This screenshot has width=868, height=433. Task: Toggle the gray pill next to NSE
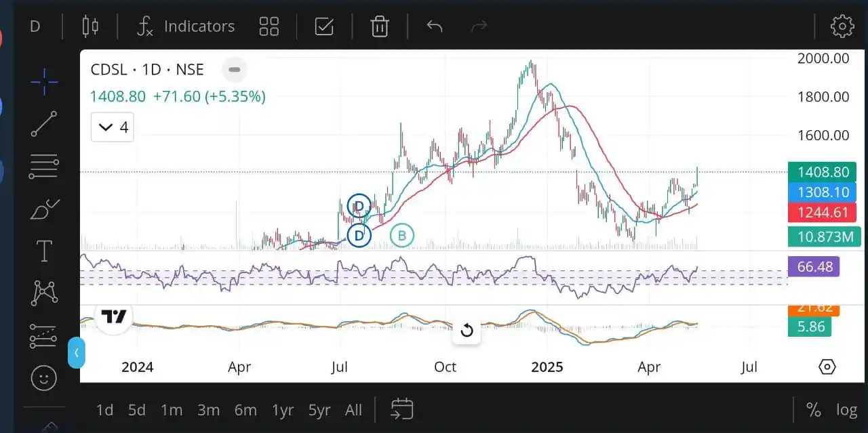point(234,69)
